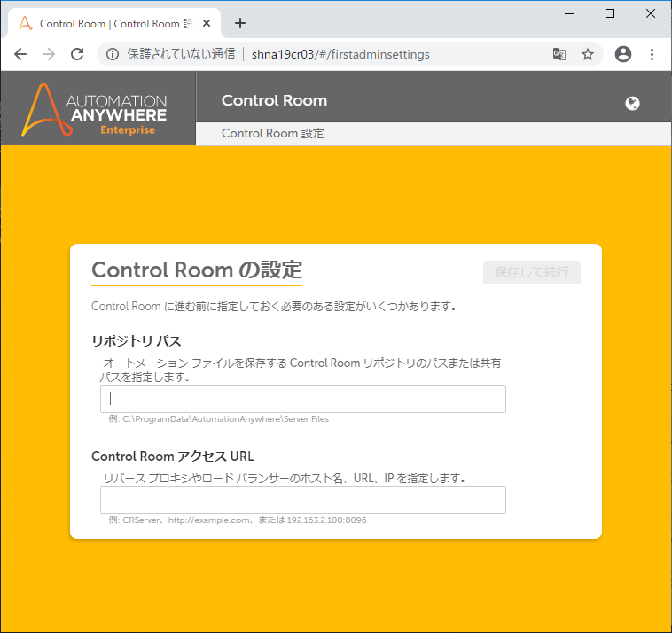Viewport: 672px width, 633px height.
Task: Bookmark this page with the star icon
Action: pyautogui.click(x=588, y=54)
